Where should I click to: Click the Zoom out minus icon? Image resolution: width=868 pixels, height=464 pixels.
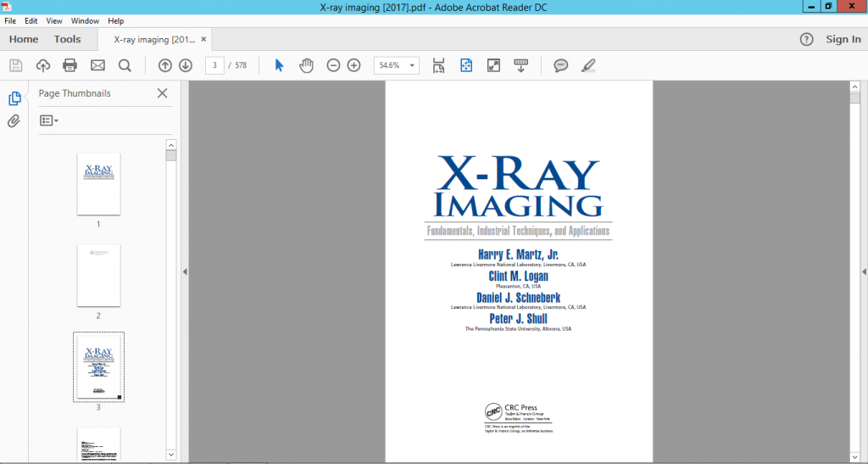pyautogui.click(x=333, y=65)
